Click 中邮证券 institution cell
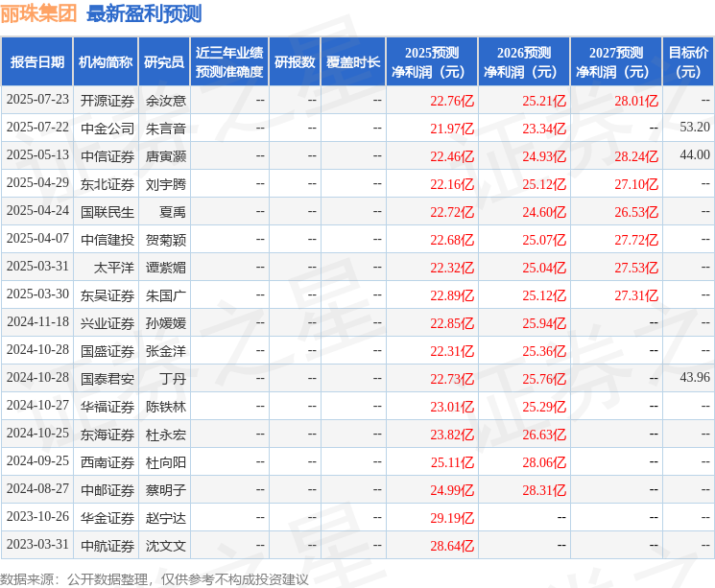 pyautogui.click(x=107, y=490)
